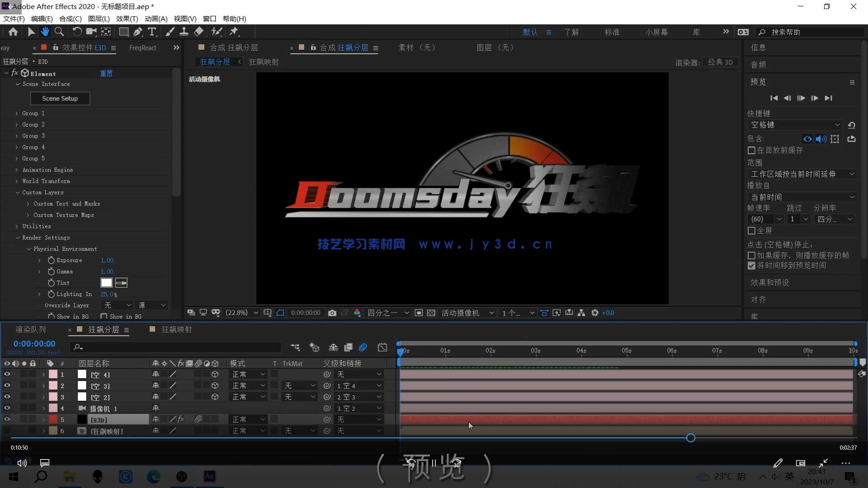
Task: Select the Rotation tool
Action: pos(77,32)
